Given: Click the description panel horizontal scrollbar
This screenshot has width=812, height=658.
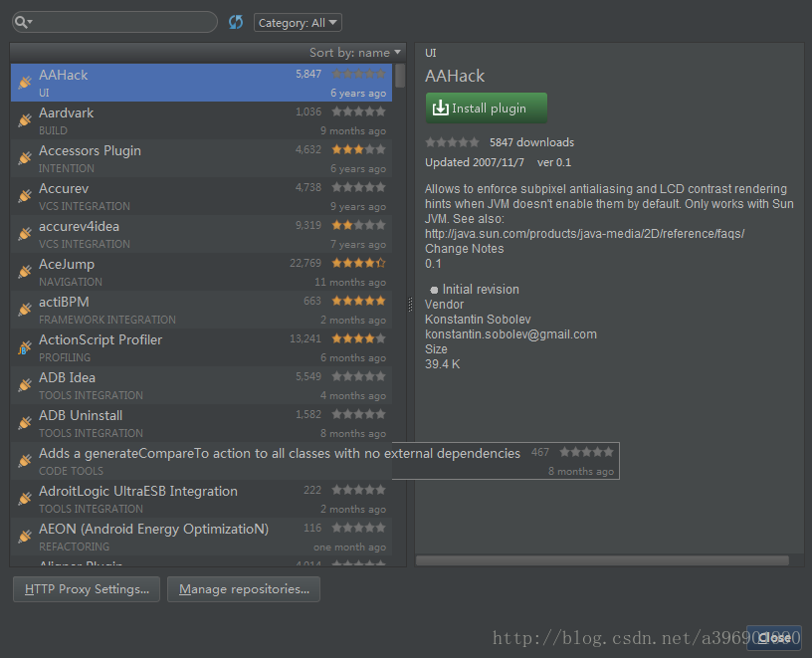Looking at the screenshot, I should point(602,560).
